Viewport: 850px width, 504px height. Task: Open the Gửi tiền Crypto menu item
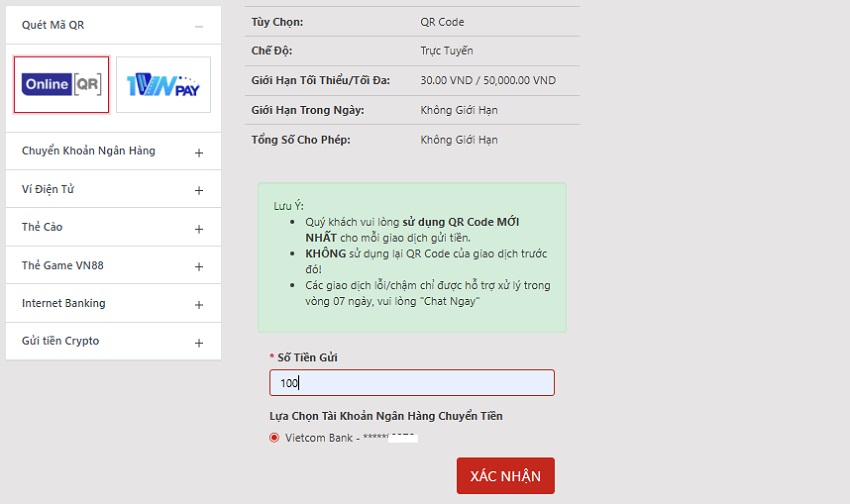point(60,341)
